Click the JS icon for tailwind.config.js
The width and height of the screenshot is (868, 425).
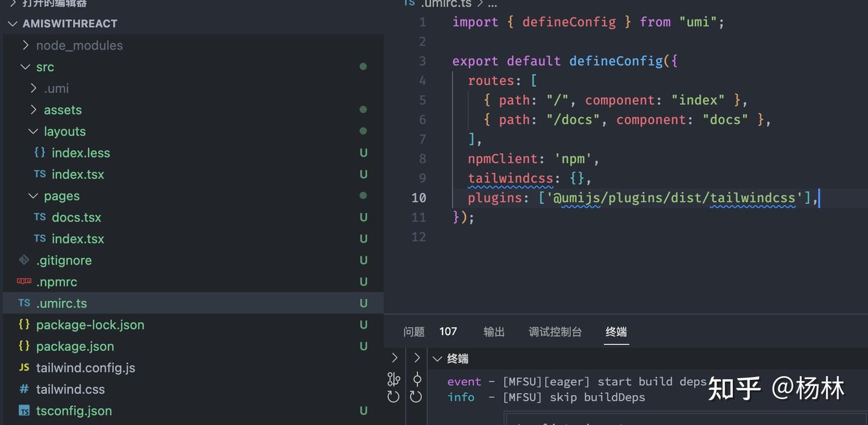tap(24, 368)
